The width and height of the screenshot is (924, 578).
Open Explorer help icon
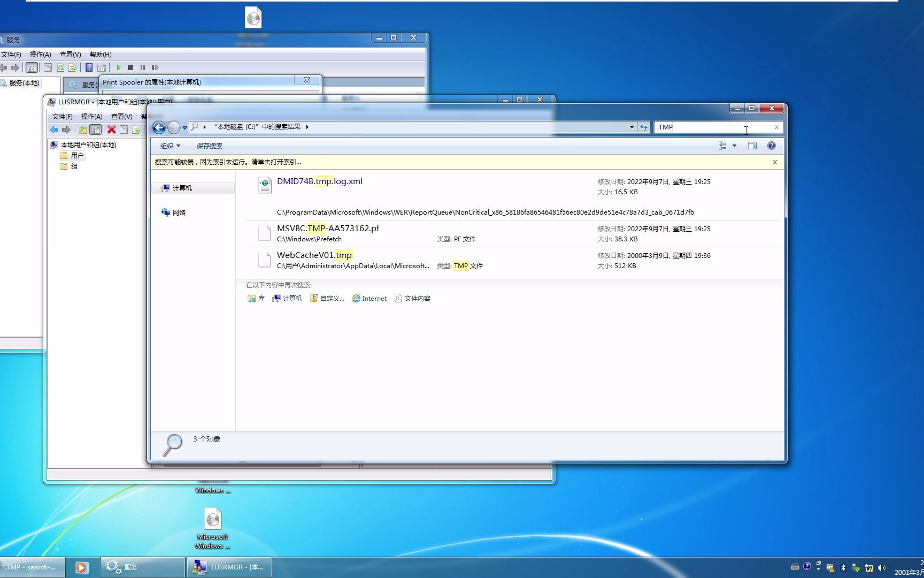point(771,146)
